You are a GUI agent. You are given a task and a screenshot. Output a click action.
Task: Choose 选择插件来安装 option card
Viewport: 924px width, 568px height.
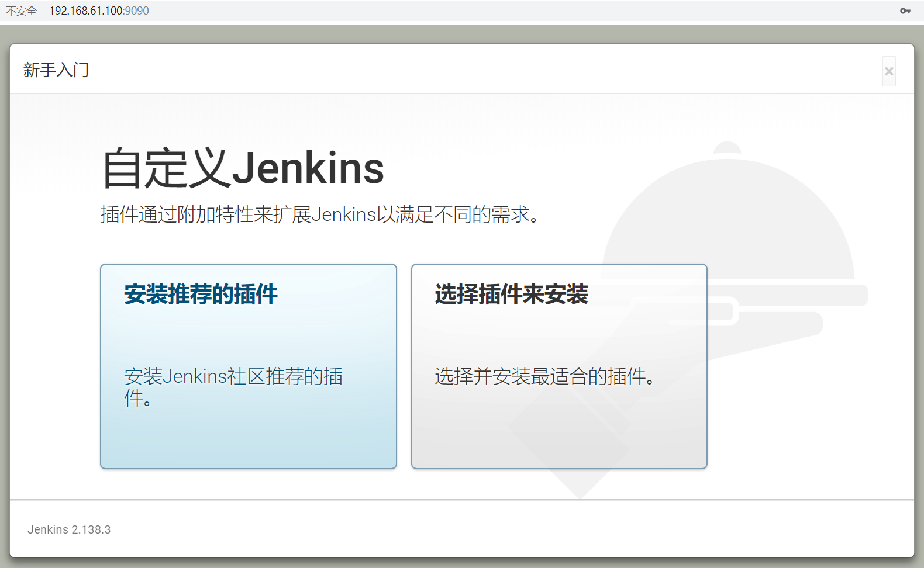[559, 366]
